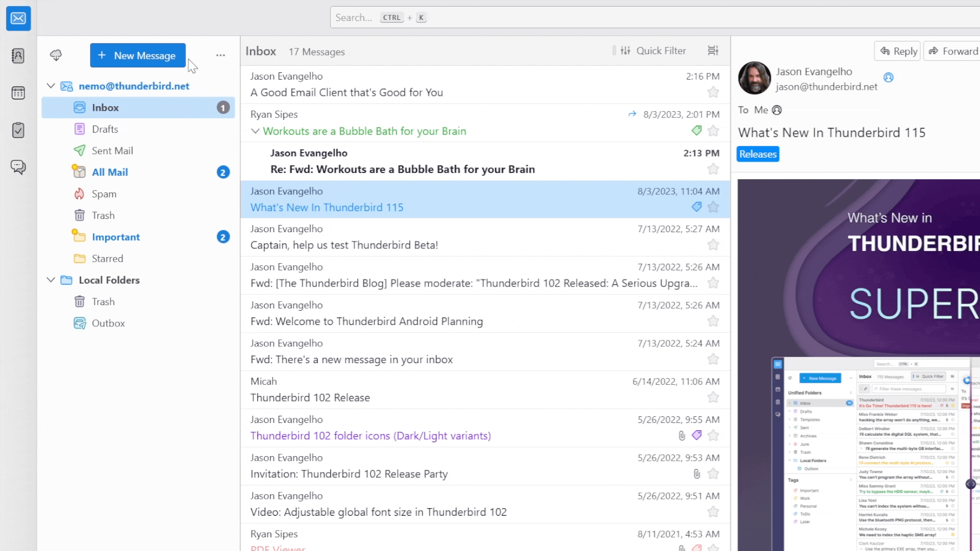Open the Calendar space
This screenshot has height=551, width=980.
coord(18,93)
